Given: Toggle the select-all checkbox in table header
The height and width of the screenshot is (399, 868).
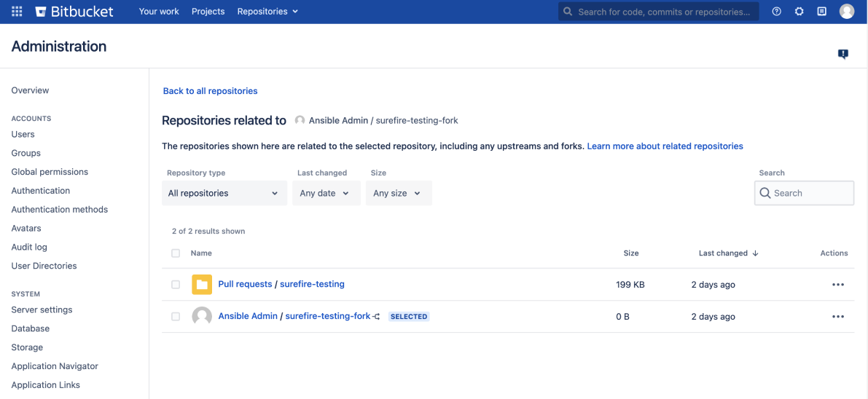Looking at the screenshot, I should click(x=176, y=253).
